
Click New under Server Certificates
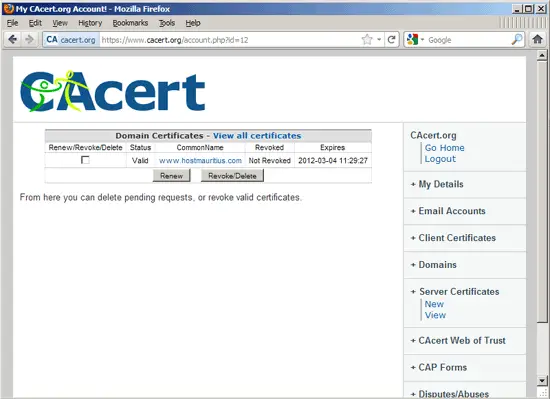434,304
